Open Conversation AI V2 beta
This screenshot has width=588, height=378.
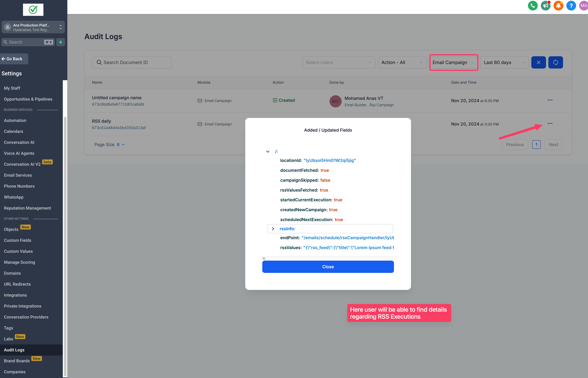click(22, 164)
